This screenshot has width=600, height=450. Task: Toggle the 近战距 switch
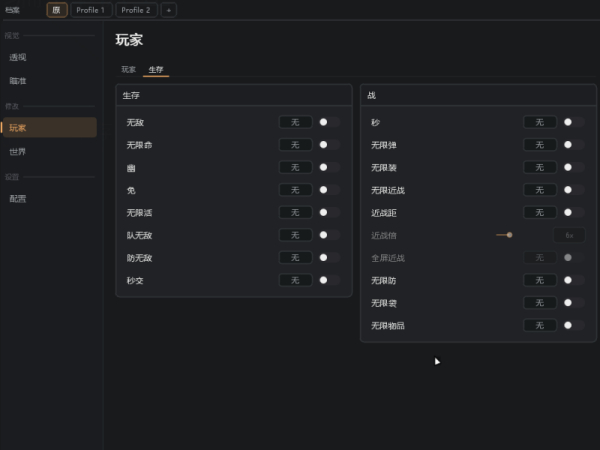574,212
